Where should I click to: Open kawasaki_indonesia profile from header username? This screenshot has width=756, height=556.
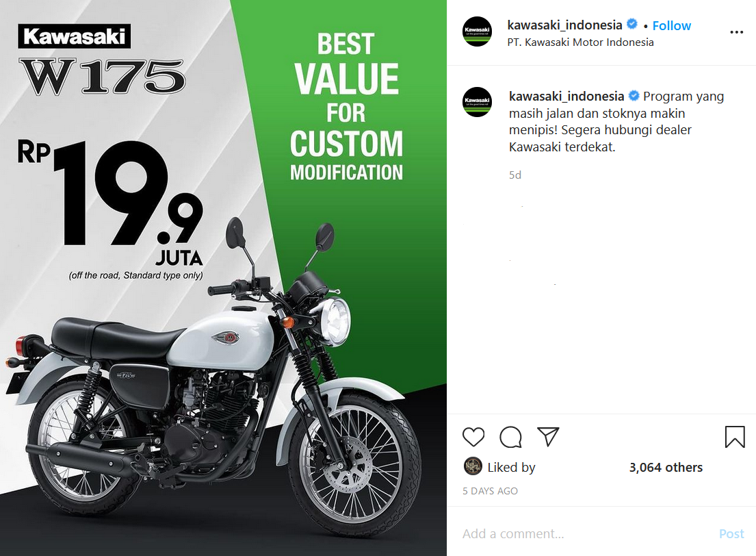564,25
